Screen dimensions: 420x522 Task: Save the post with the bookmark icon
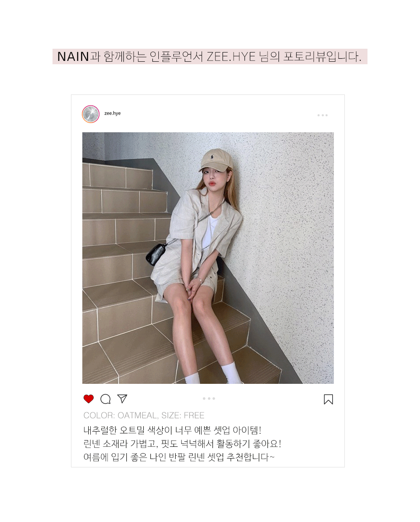point(328,399)
